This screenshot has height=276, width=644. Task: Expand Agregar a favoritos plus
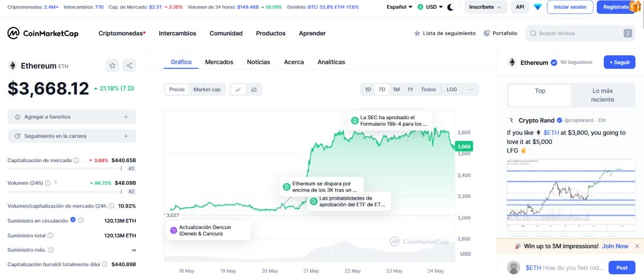pos(126,117)
